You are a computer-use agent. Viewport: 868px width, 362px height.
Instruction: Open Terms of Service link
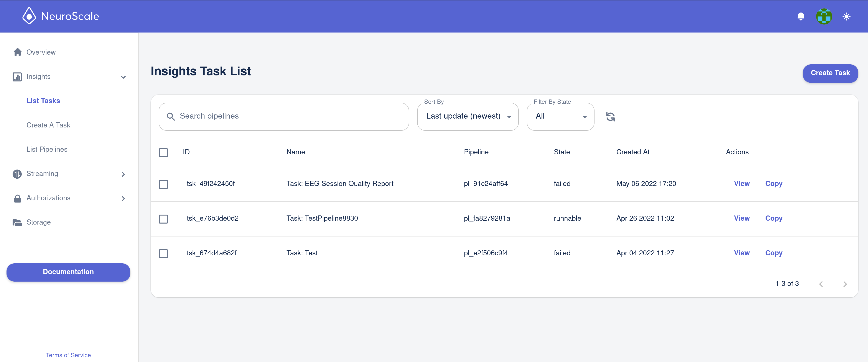point(68,355)
